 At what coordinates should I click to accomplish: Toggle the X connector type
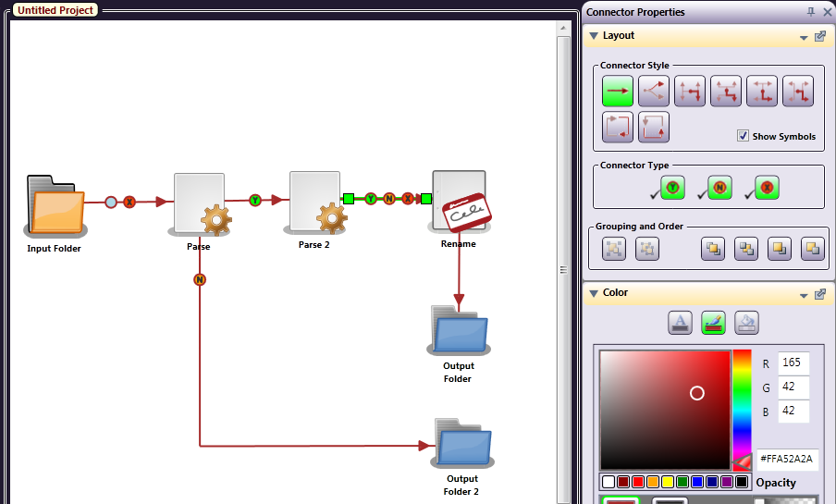(767, 188)
